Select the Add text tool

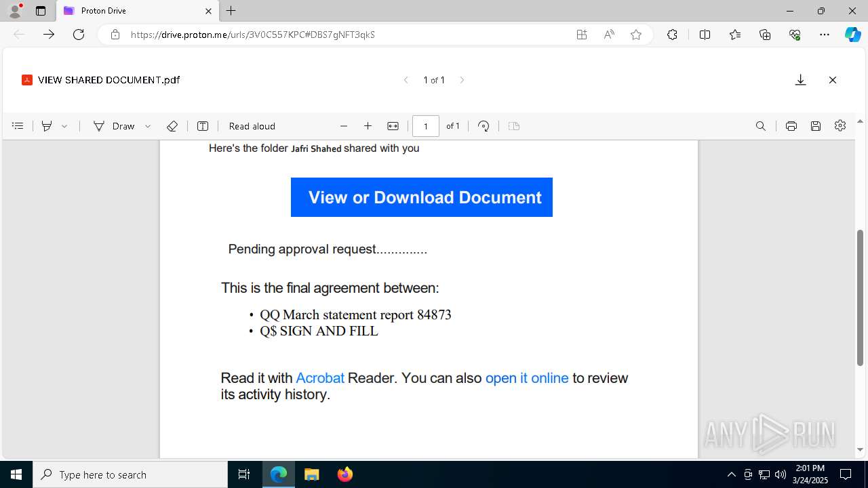tap(203, 126)
